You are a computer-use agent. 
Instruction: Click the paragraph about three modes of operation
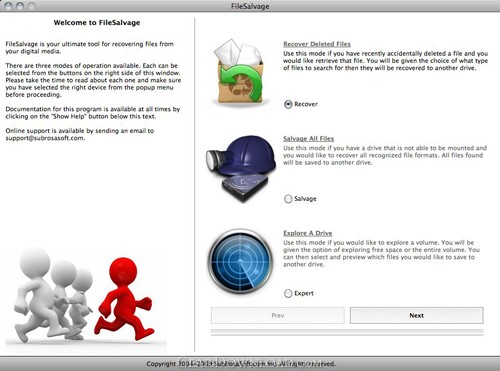pos(93,80)
